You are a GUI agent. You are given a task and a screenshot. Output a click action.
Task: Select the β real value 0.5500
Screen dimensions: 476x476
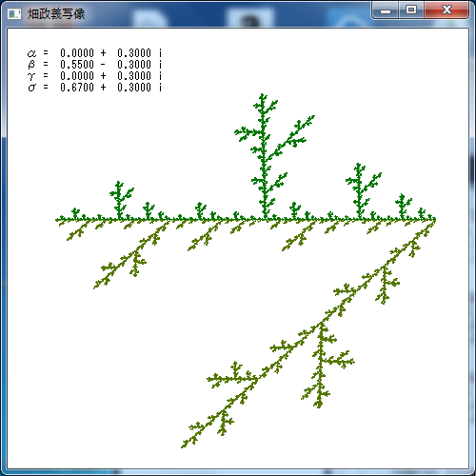pyautogui.click(x=77, y=65)
